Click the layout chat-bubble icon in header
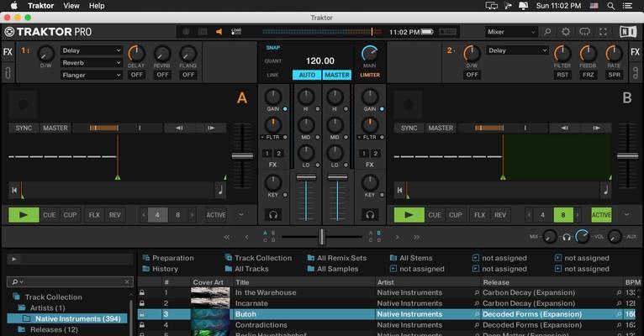 click(584, 32)
